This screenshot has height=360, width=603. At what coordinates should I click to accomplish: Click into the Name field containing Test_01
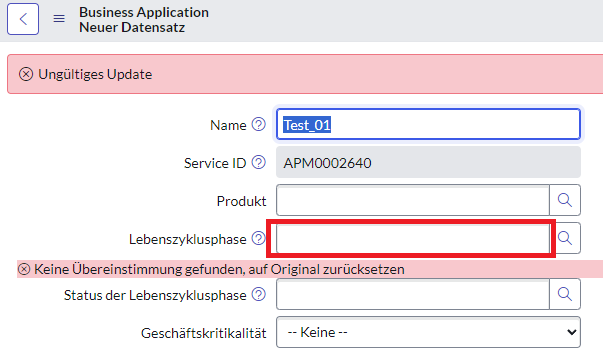click(x=428, y=124)
